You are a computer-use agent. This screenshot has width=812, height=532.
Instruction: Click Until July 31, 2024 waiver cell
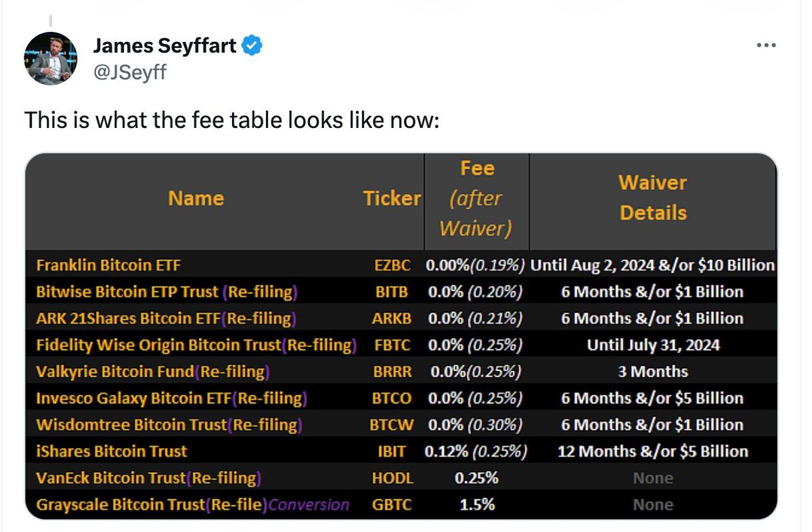pyautogui.click(x=652, y=345)
